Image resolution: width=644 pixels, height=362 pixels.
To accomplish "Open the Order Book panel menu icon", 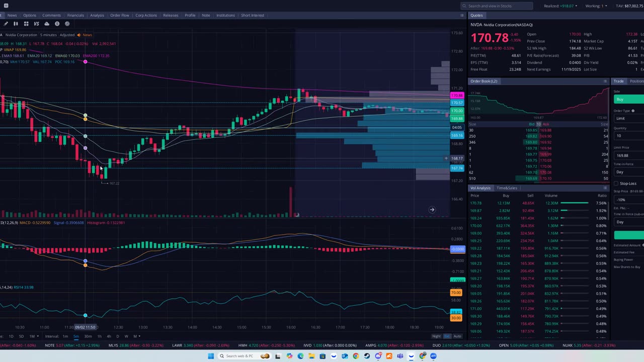I will pos(605,81).
